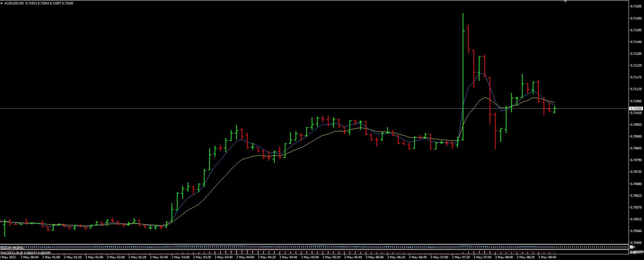The width and height of the screenshot is (644, 260).
Task: Click price scale value 0.70515
Action: 636,219
